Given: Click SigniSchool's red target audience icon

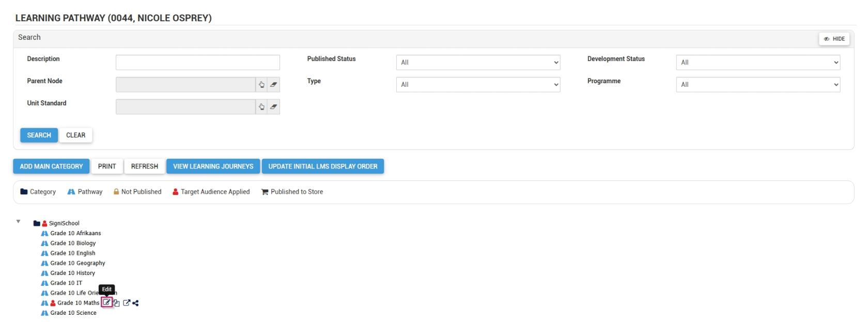Looking at the screenshot, I should (44, 223).
